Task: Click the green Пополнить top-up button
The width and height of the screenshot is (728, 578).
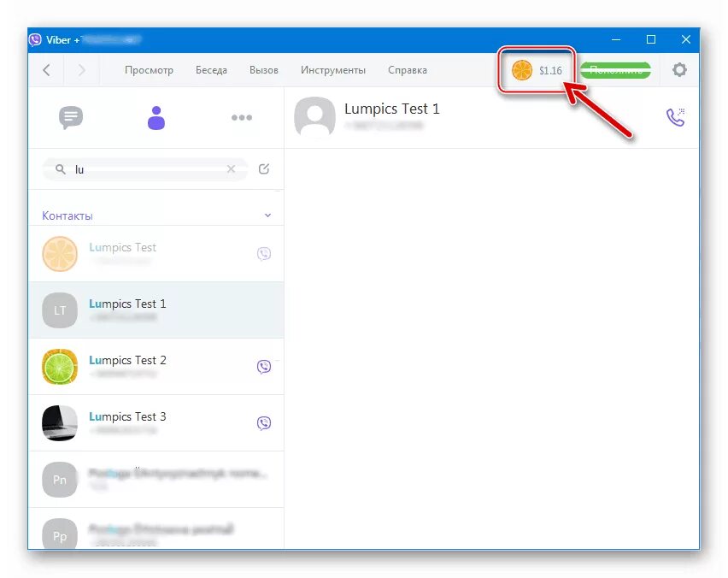Action: pyautogui.click(x=616, y=70)
